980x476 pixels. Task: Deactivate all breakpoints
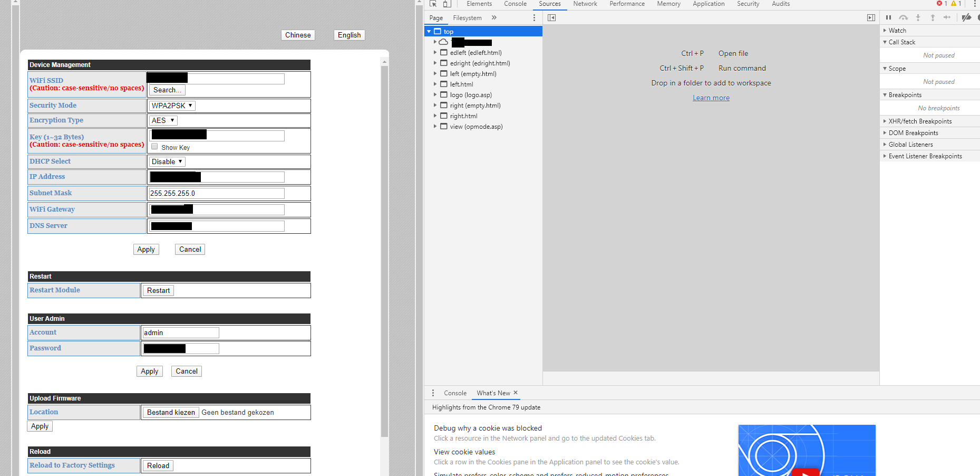click(966, 17)
